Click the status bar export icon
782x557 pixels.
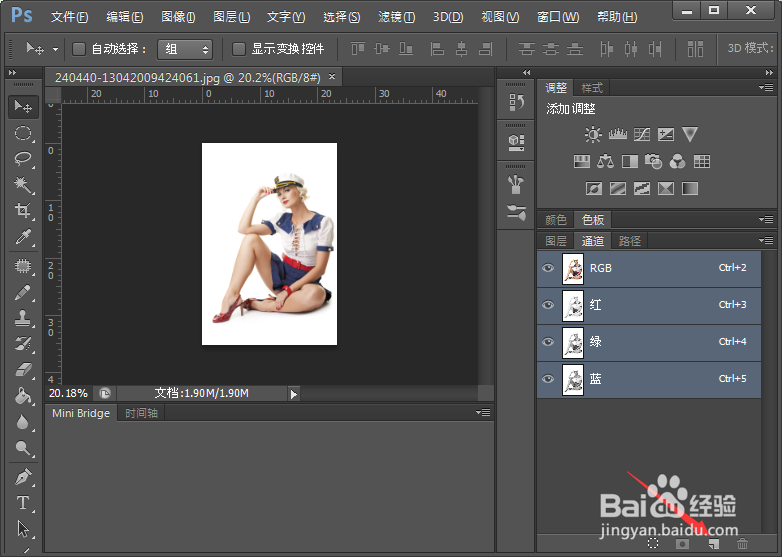coord(105,393)
